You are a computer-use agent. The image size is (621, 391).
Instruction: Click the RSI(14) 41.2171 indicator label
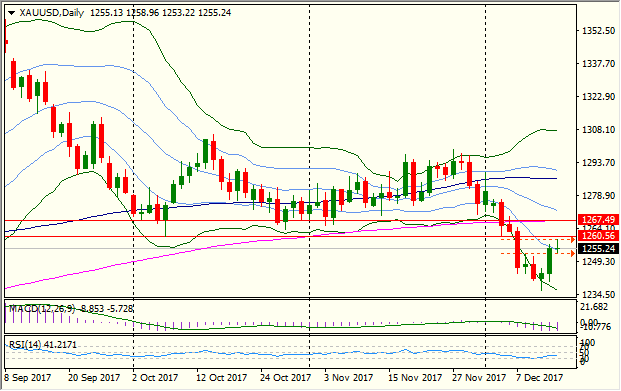pos(43,345)
